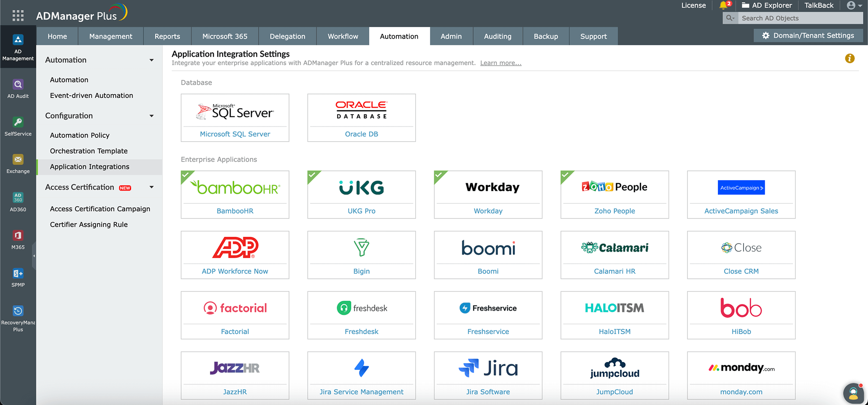868x405 pixels.
Task: Open the user account dropdown
Action: (854, 5)
